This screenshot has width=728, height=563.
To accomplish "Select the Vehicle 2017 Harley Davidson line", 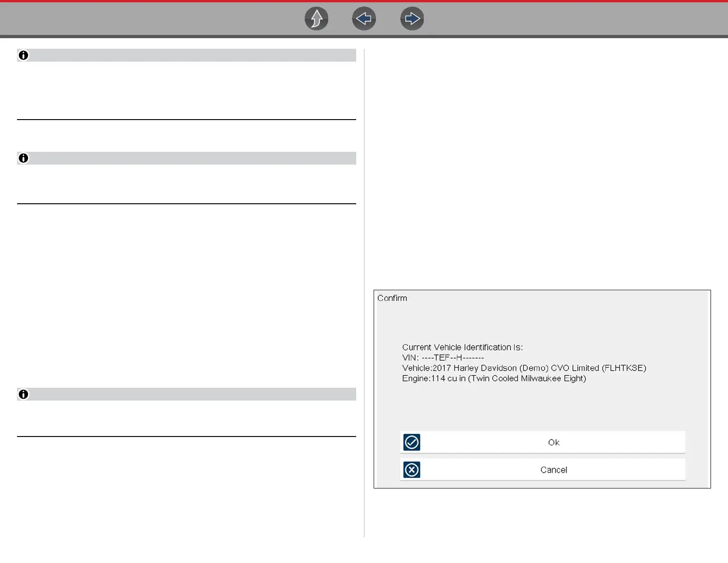I will pos(524,368).
